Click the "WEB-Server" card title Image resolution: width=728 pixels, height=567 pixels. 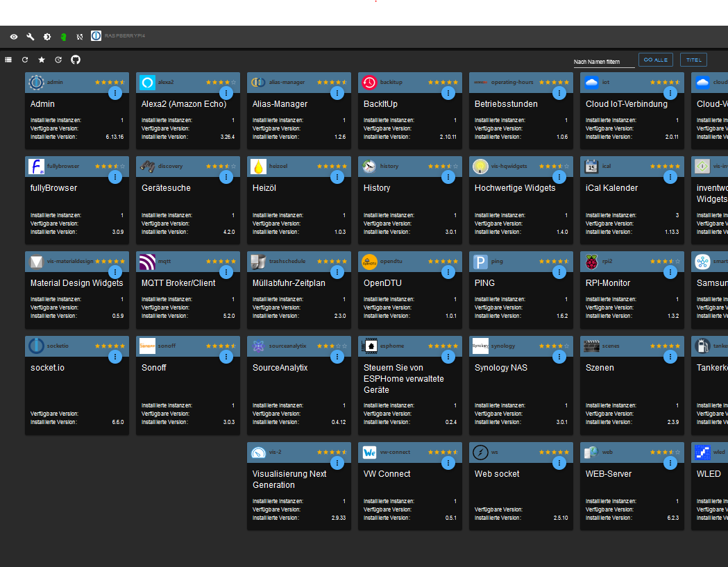coord(609,474)
